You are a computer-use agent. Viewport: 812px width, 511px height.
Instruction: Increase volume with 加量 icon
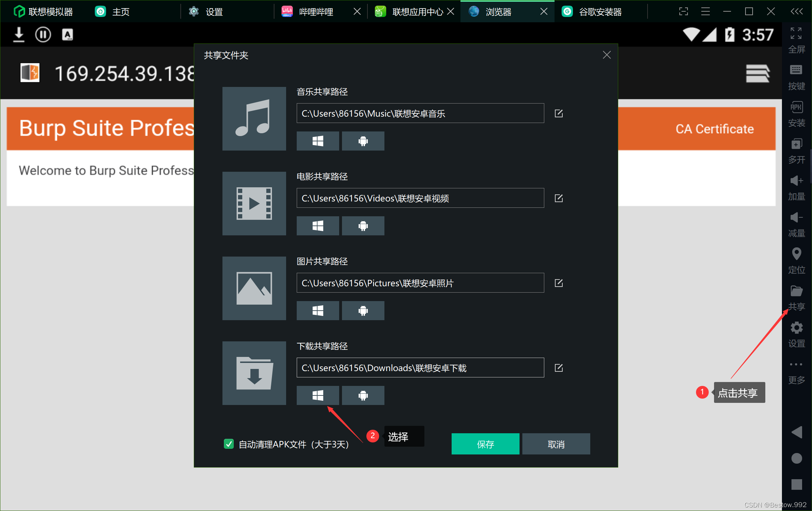(x=796, y=187)
